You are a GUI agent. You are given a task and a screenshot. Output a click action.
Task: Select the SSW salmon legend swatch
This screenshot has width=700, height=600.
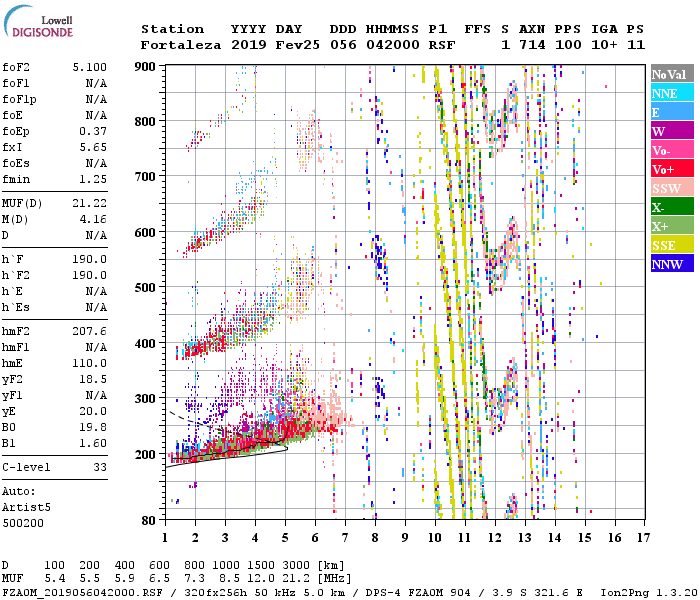[x=672, y=188]
